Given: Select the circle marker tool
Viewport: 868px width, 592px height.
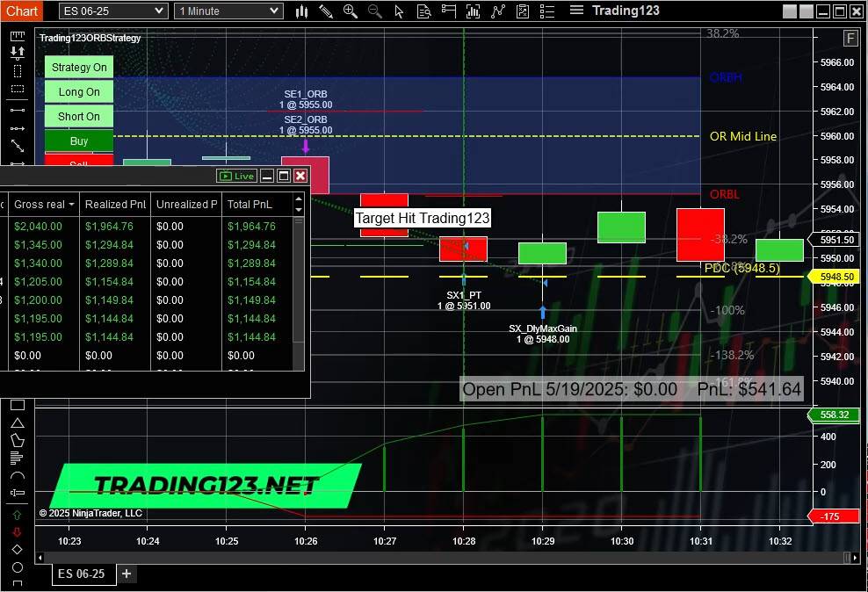Looking at the screenshot, I should 18,567.
